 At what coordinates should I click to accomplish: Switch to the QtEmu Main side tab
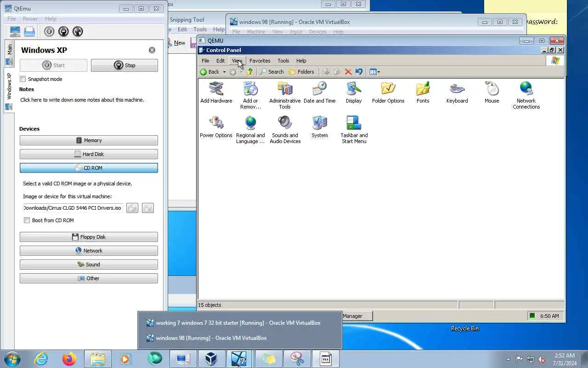click(x=10, y=54)
